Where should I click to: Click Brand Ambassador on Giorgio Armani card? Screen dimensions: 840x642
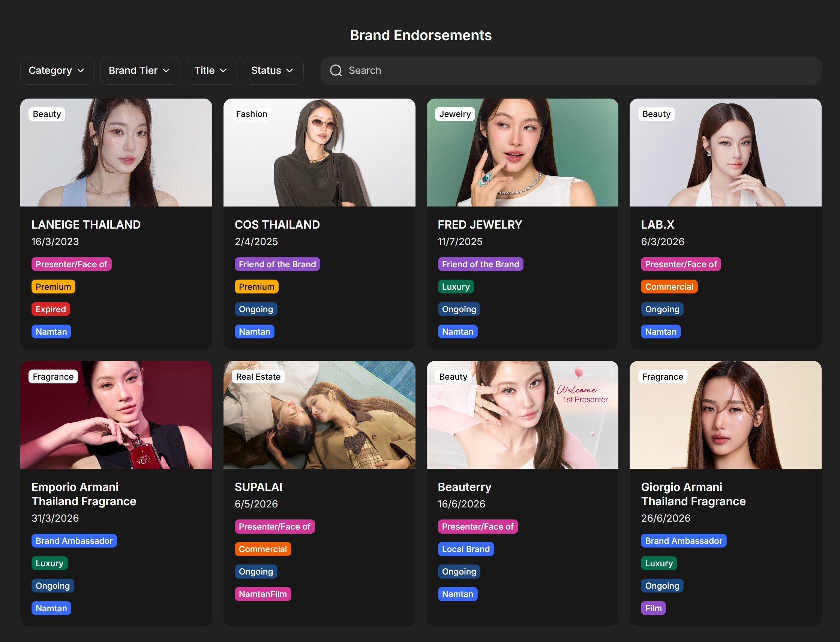point(684,541)
